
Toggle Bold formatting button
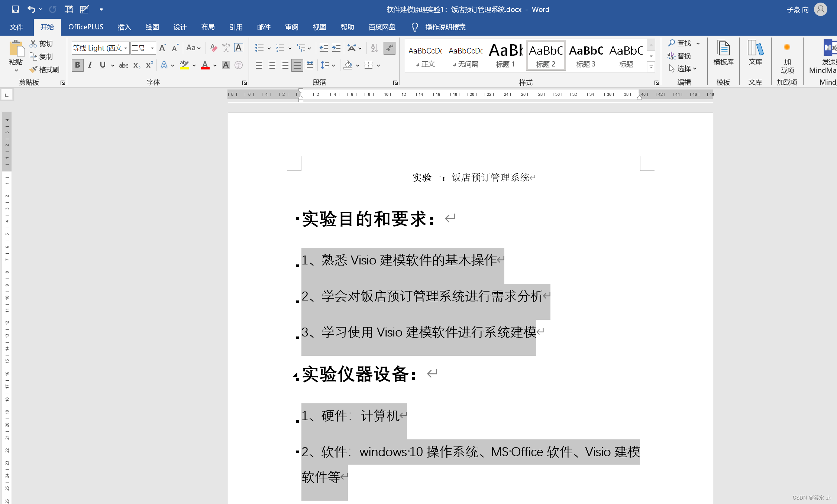77,65
